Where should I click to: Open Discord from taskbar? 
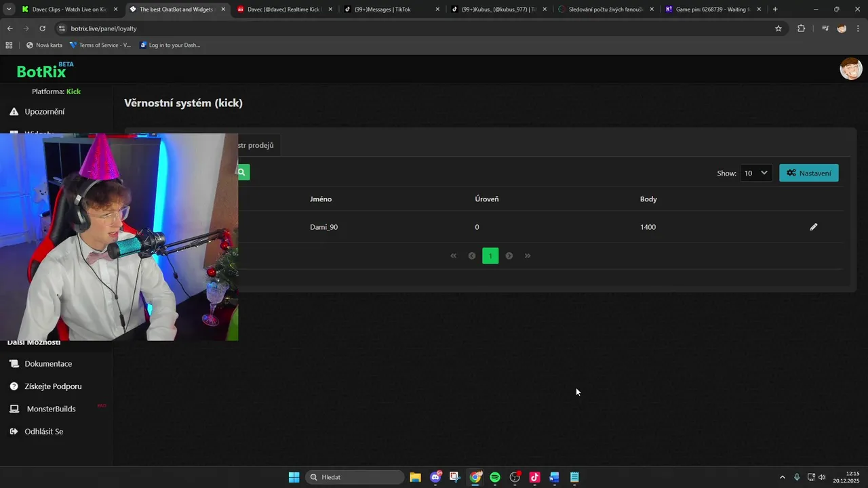pyautogui.click(x=435, y=477)
